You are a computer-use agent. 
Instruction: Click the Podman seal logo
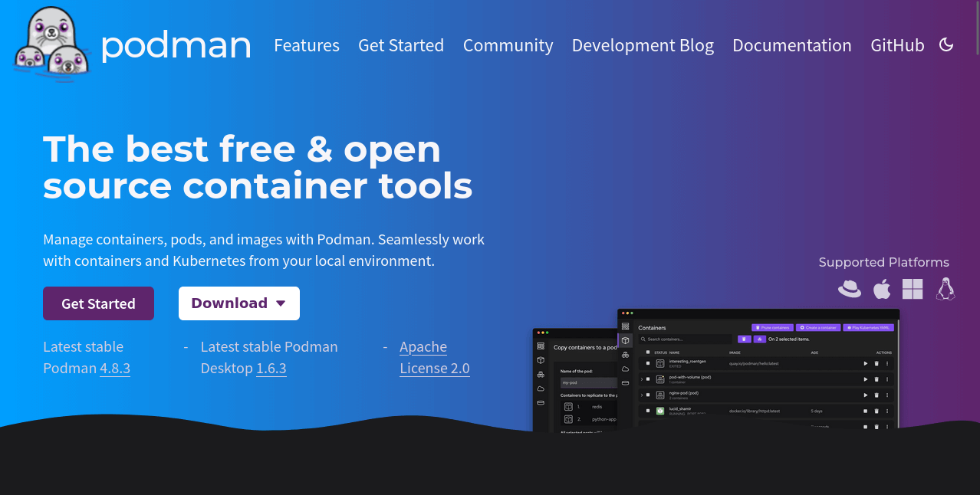pos(50,44)
